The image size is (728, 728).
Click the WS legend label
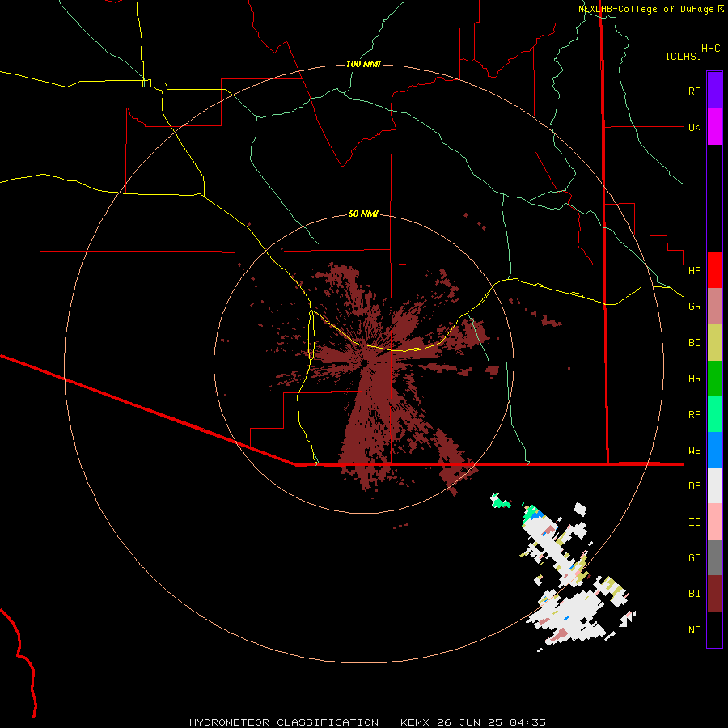click(x=694, y=450)
